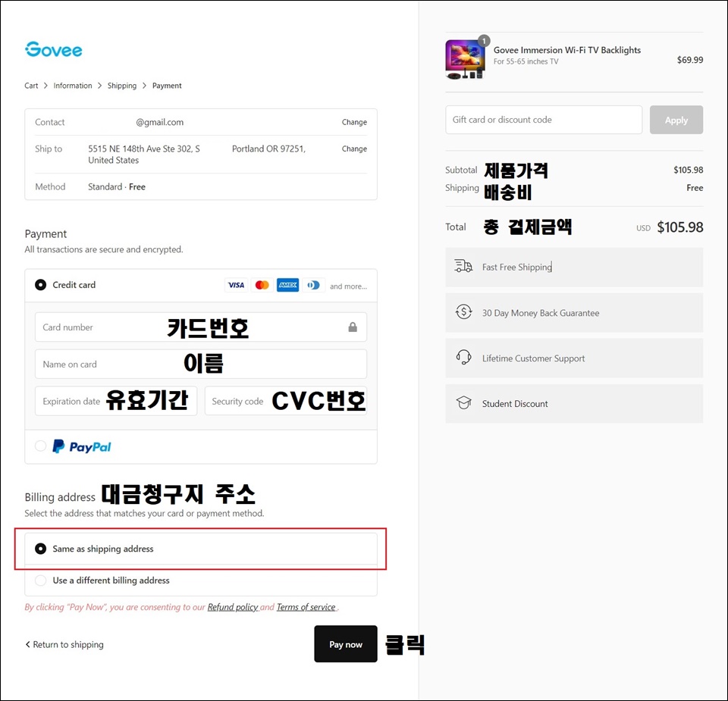Go to Information breadcrumb step

(73, 86)
